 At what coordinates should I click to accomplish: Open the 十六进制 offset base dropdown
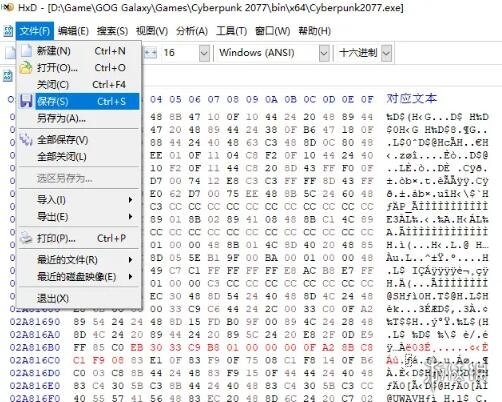(x=386, y=53)
